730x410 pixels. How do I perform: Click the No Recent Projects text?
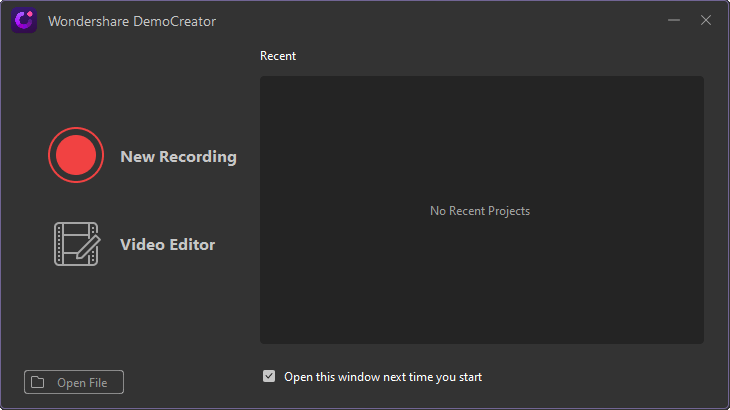point(480,211)
